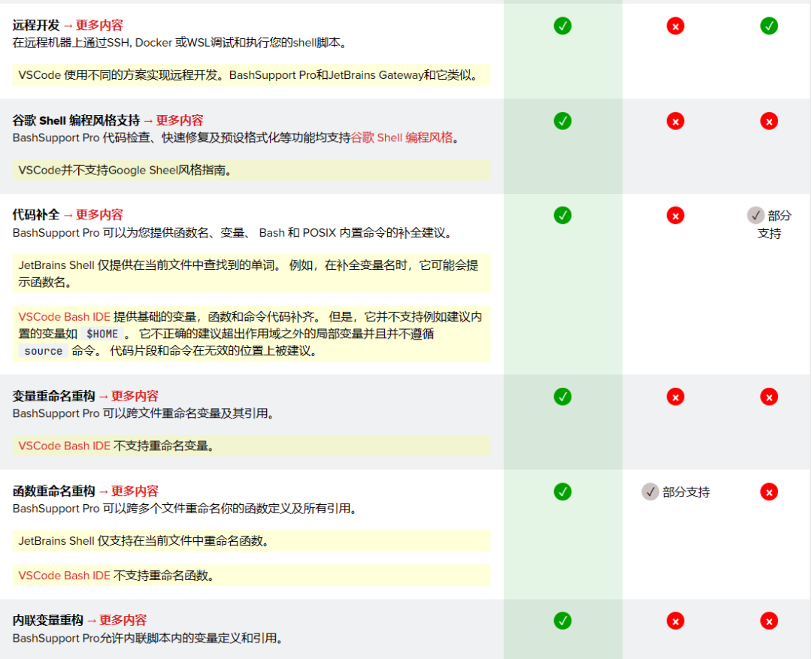Click red cross in 远程开发 row

coord(675,26)
